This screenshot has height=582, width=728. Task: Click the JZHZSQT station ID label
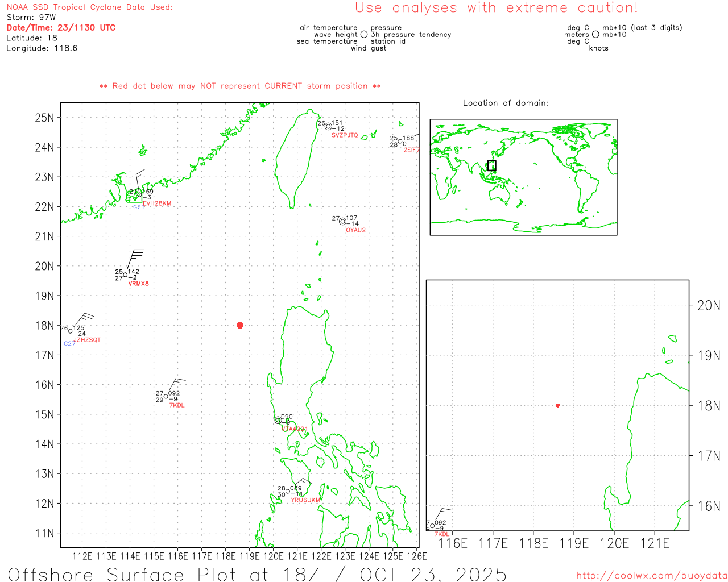pos(88,340)
